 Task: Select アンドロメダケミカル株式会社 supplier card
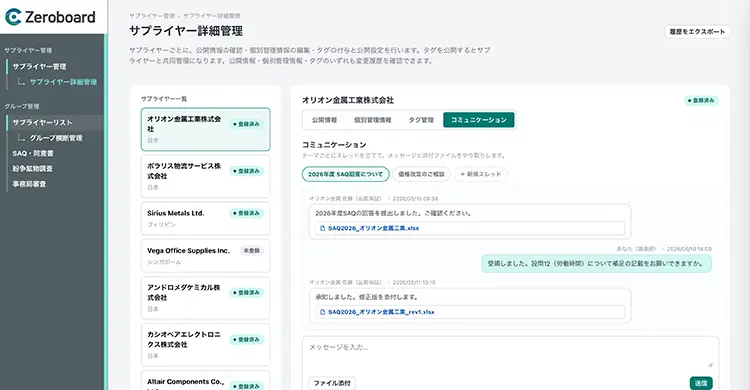[x=205, y=298]
